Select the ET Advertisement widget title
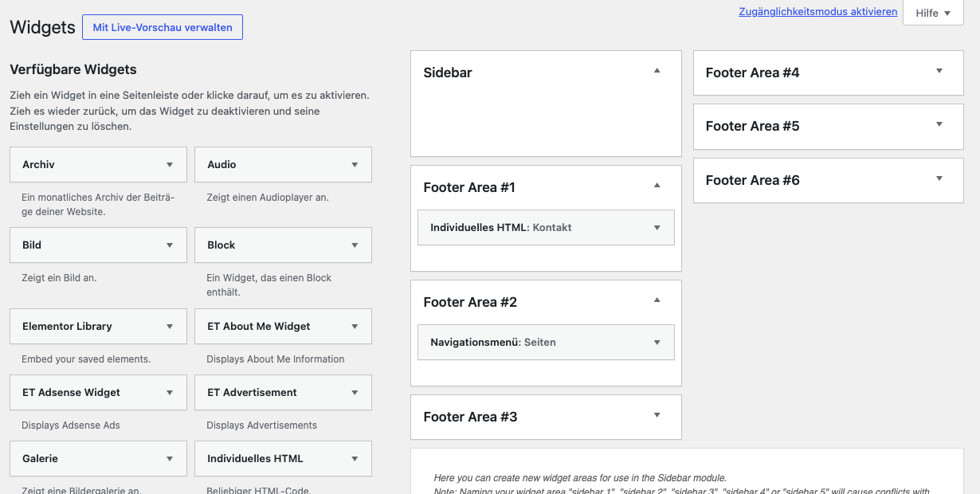 pos(253,392)
